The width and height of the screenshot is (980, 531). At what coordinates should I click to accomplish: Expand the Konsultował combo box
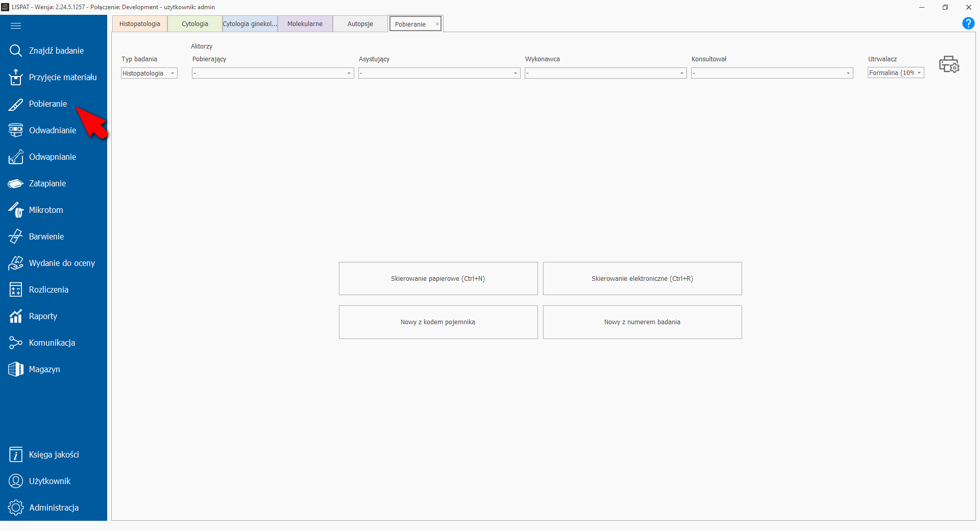coord(848,74)
